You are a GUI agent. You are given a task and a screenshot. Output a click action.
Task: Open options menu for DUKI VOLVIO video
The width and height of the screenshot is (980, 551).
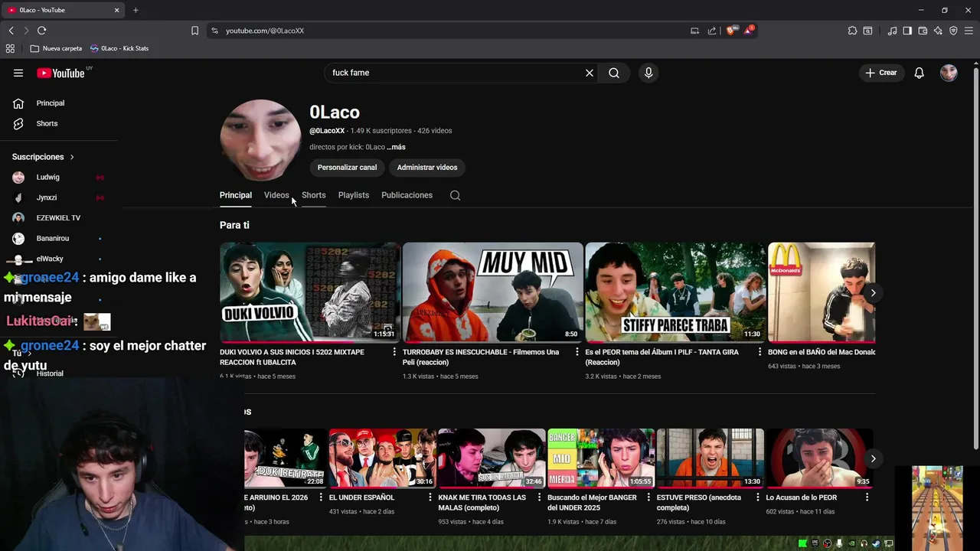[394, 352]
